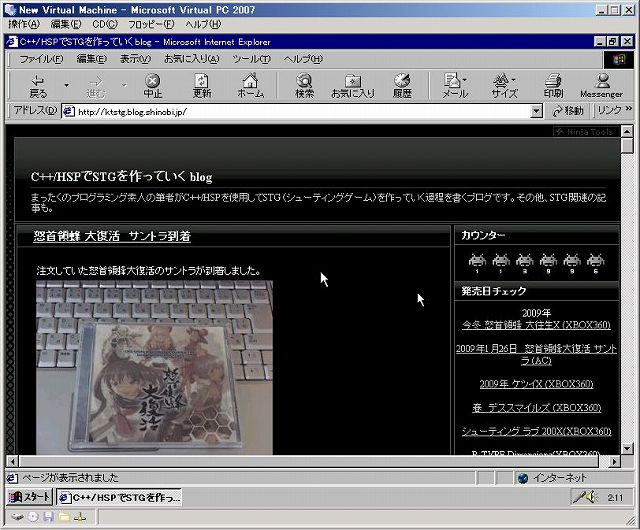Open IE 編集(E) menu
The image size is (640, 530).
(x=91, y=59)
